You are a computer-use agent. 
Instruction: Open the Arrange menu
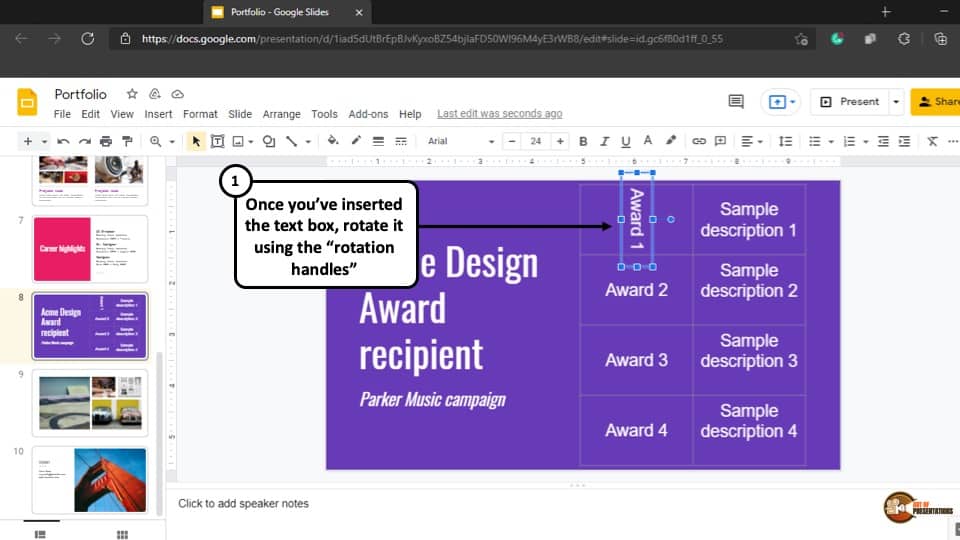tap(282, 114)
